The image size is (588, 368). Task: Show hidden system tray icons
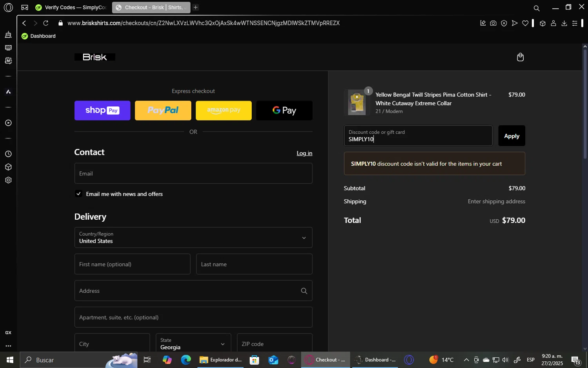[466, 360]
